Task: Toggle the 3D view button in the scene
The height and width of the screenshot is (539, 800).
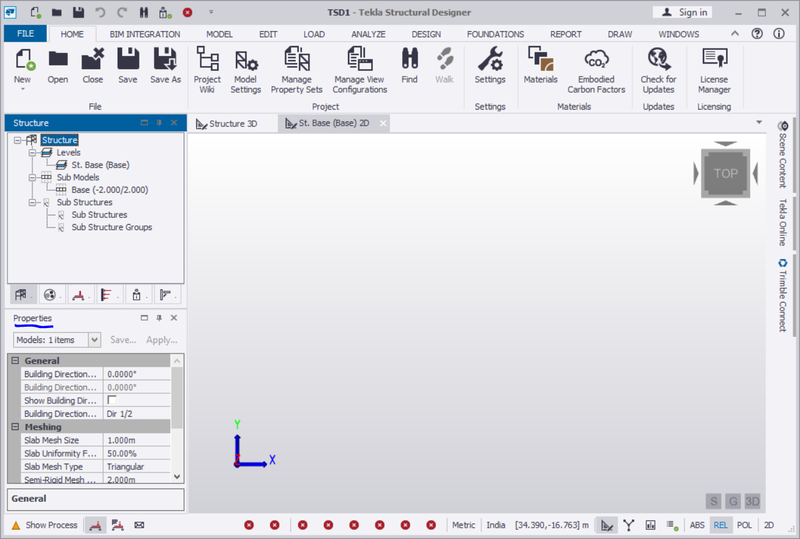Action: click(753, 501)
